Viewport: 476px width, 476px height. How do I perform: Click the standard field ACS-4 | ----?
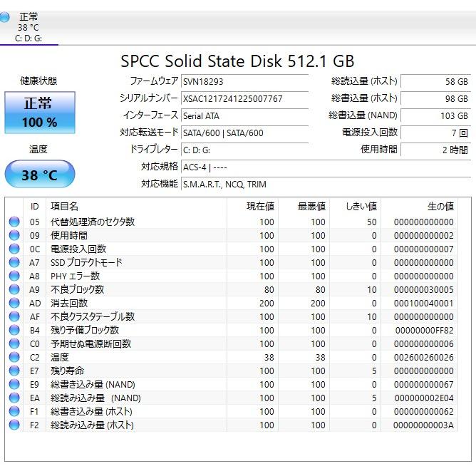click(326, 167)
